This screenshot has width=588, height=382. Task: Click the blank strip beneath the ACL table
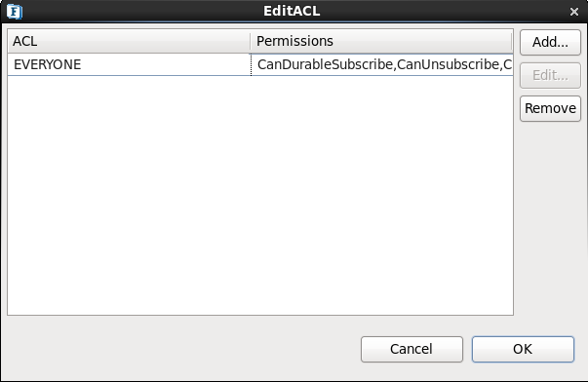tap(260, 324)
